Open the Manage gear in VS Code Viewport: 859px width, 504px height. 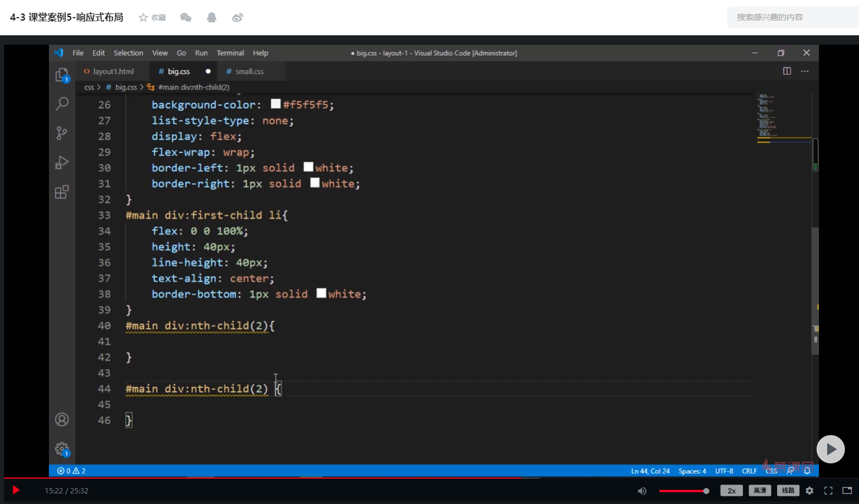(62, 449)
